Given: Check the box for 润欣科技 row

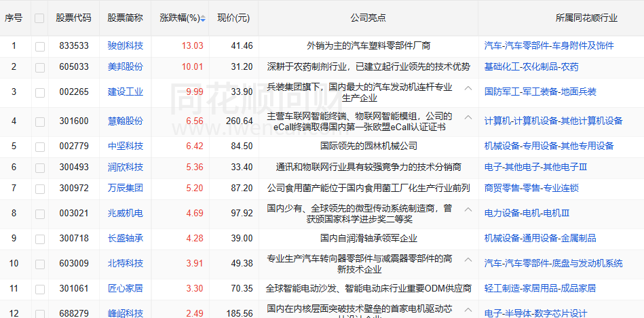Looking at the screenshot, I should coord(40,168).
